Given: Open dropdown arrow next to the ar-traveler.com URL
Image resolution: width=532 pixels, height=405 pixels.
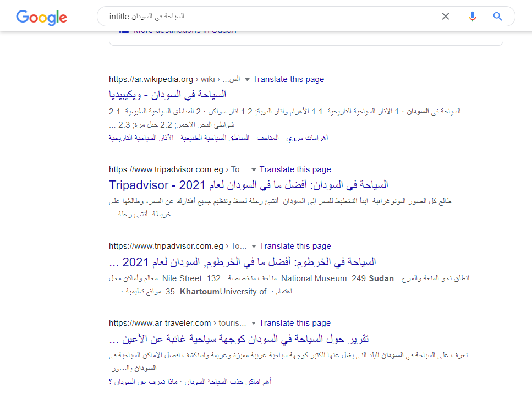Looking at the screenshot, I should (x=254, y=323).
